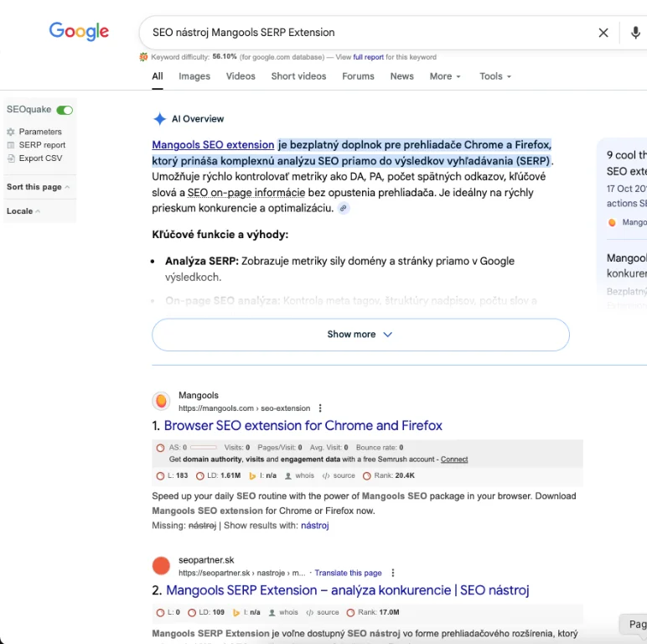Toggle the SEOquake switch off
This screenshot has height=644, width=647.
[65, 110]
